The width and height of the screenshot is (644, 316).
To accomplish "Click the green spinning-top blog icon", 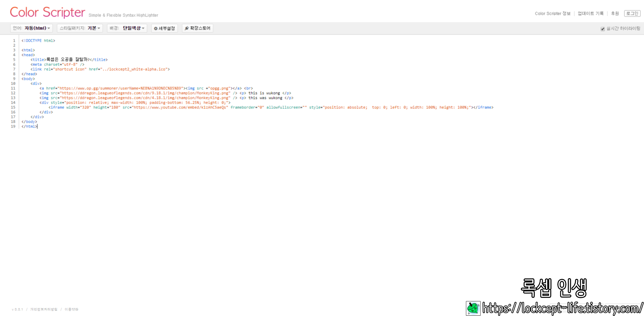I will pos(473,308).
